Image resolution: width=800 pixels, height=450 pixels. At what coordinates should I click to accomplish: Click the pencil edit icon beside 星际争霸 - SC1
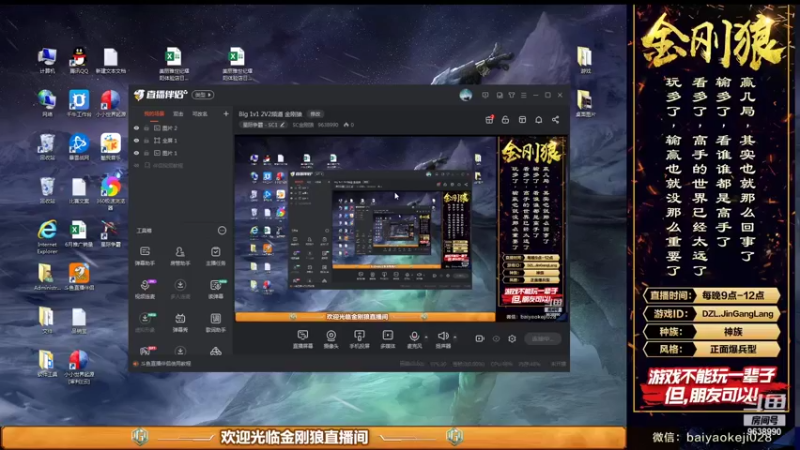click(282, 125)
